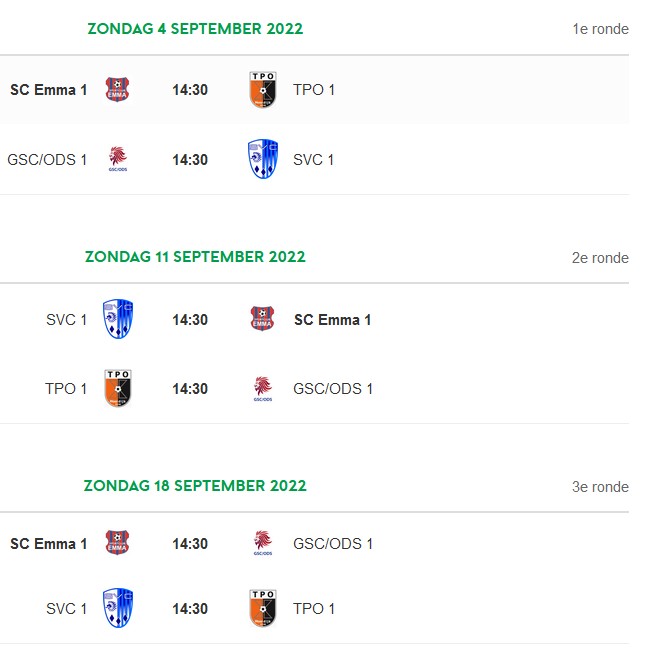
Task: Click GSC/ODS lion logo in 3e ronde
Action: (x=263, y=543)
